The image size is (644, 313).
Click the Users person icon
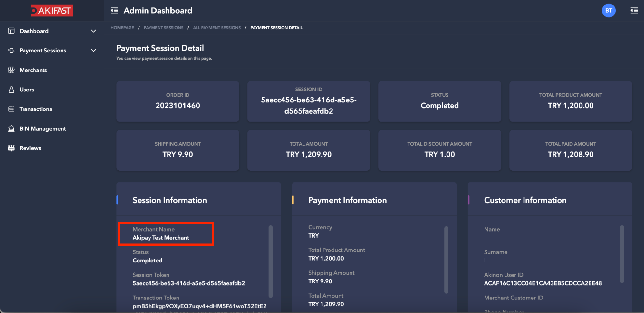click(11, 90)
